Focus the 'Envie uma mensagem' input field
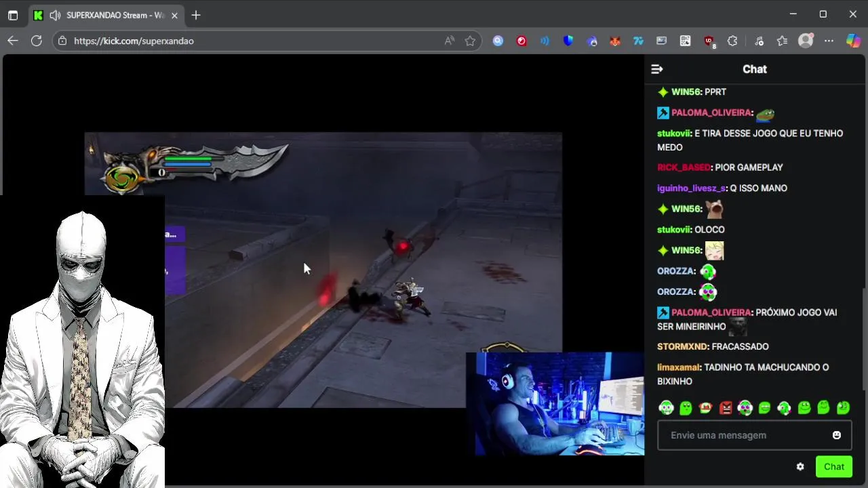 click(x=754, y=435)
